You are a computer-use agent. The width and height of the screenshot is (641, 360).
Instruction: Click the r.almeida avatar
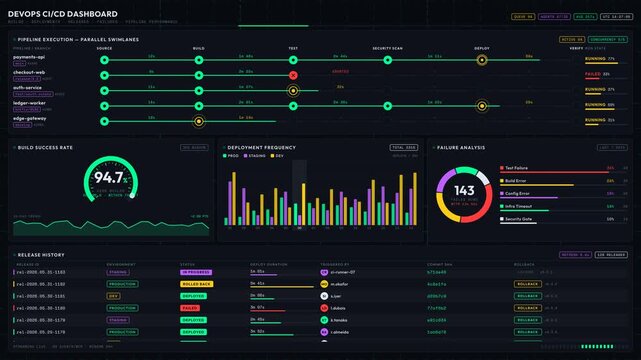click(x=324, y=332)
